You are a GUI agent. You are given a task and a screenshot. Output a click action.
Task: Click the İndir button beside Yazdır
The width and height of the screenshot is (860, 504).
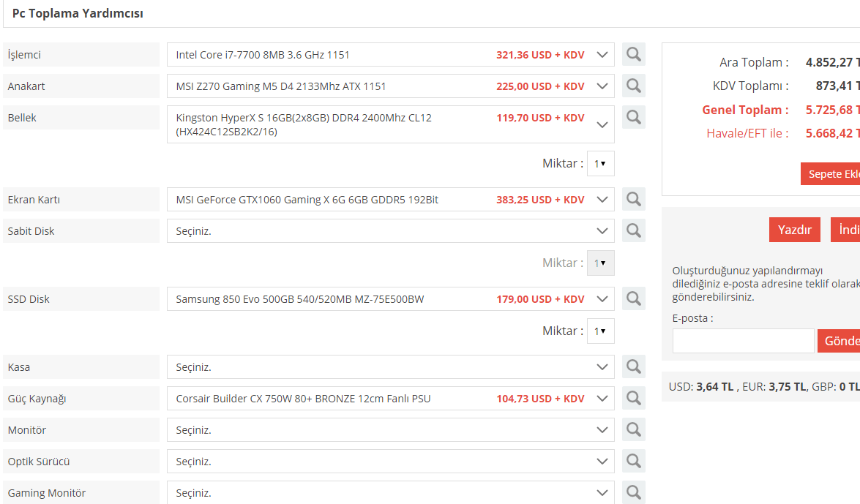(845, 230)
